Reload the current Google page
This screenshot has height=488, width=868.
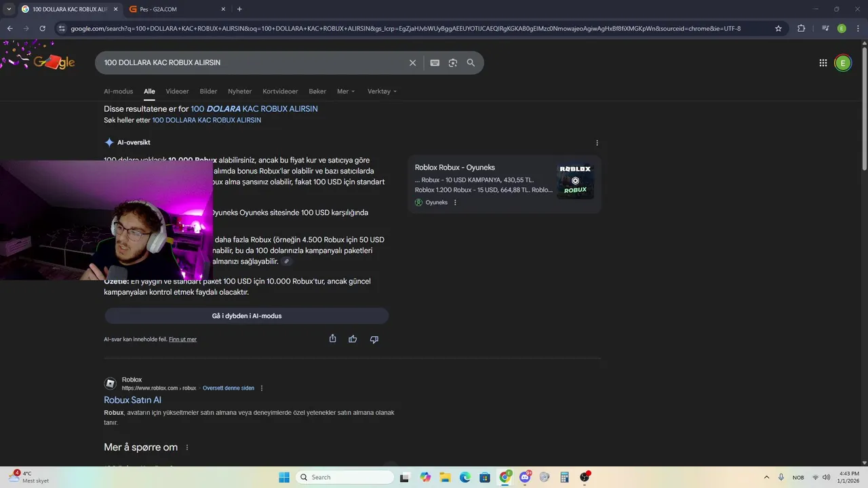(x=42, y=28)
